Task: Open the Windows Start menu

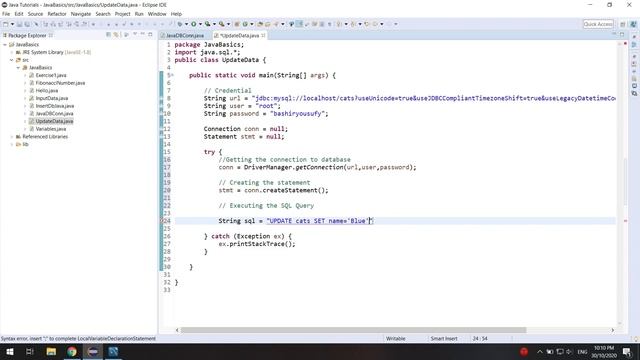Action: point(9,351)
